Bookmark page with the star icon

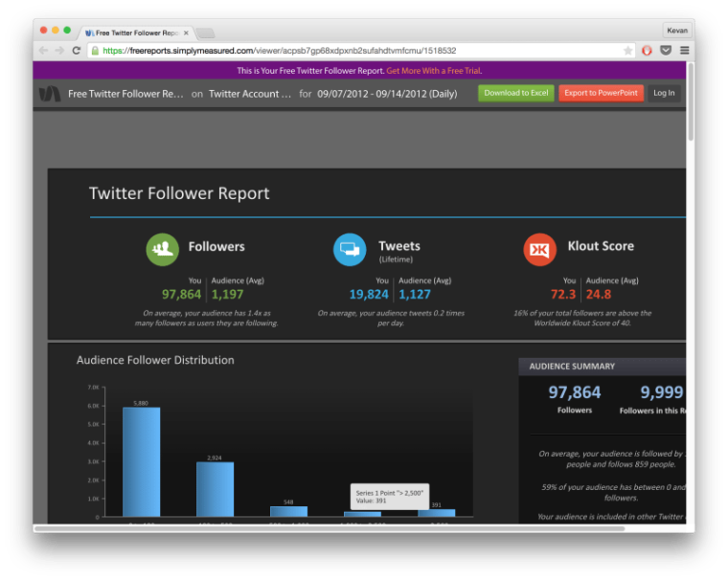627,51
